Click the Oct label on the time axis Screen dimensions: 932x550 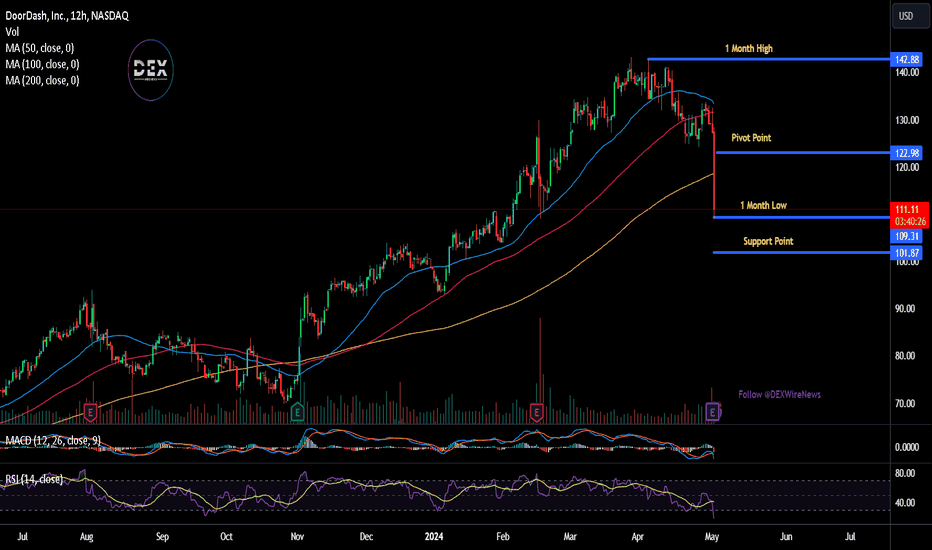(226, 537)
